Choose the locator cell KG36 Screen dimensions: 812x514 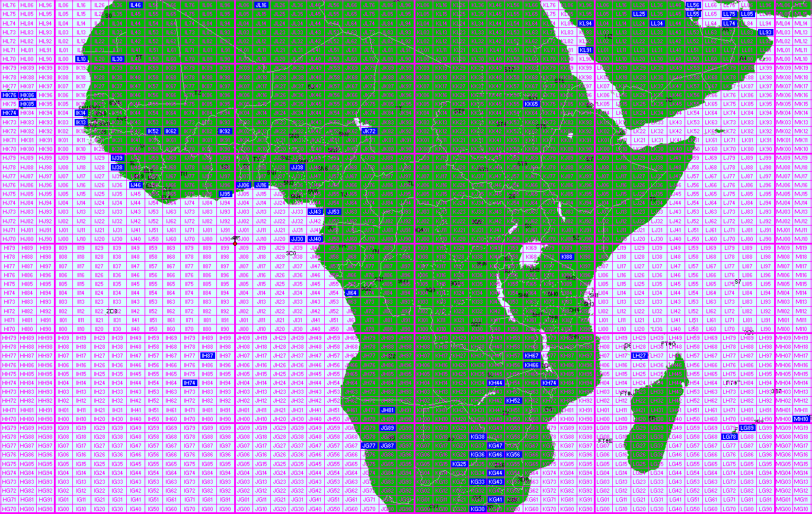pyautogui.click(x=478, y=454)
